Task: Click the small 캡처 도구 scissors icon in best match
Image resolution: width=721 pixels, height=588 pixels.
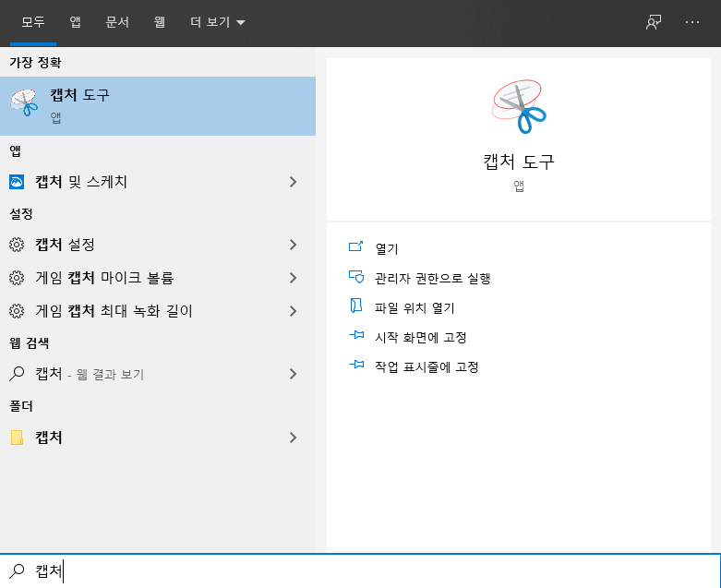Action: point(24,102)
